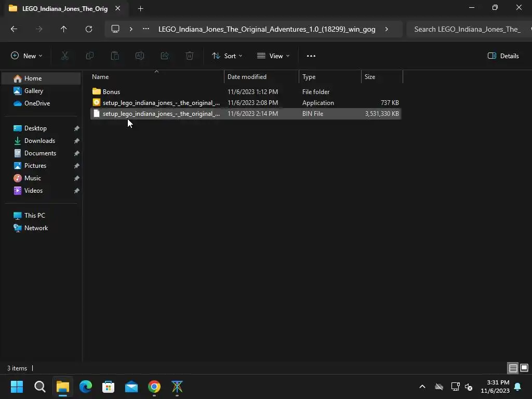This screenshot has width=532, height=399.
Task: Close the LEGO_Indiana_Jones tab
Action: (118, 8)
